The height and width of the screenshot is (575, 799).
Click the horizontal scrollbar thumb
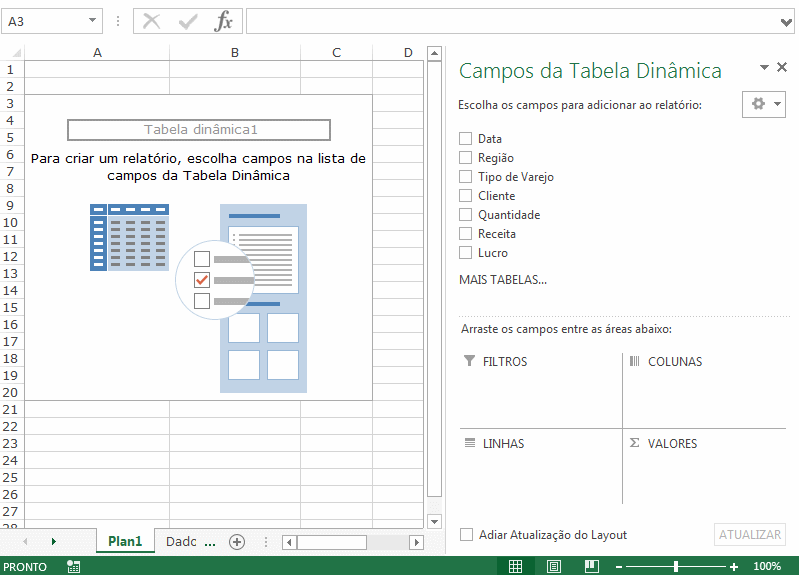pos(332,542)
